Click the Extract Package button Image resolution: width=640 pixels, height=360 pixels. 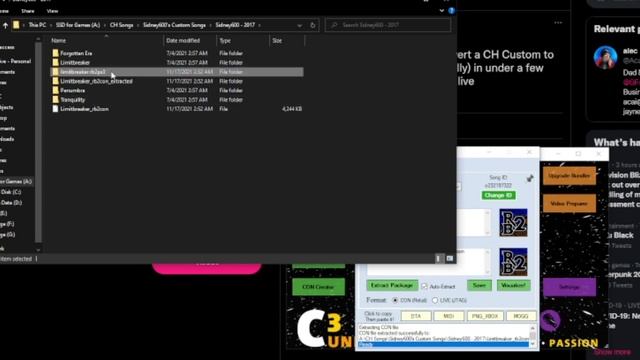tap(392, 285)
